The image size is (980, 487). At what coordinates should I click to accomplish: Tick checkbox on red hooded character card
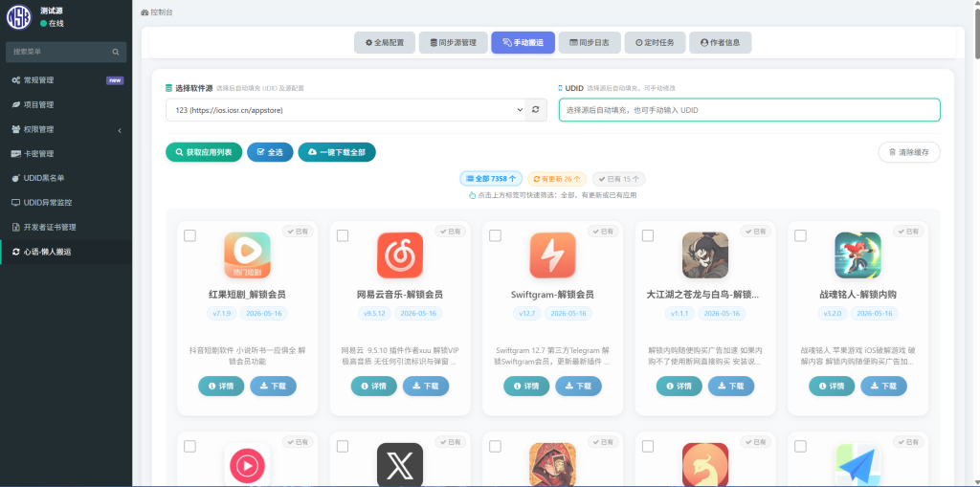tap(495, 447)
